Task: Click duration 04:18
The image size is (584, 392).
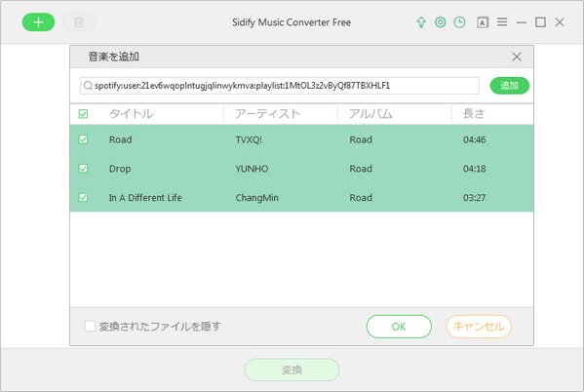Action: 474,169
